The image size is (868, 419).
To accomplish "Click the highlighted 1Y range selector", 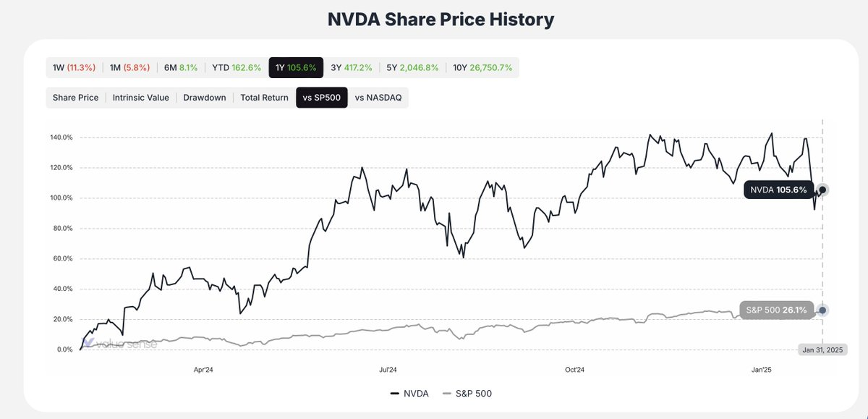I will 297,67.
